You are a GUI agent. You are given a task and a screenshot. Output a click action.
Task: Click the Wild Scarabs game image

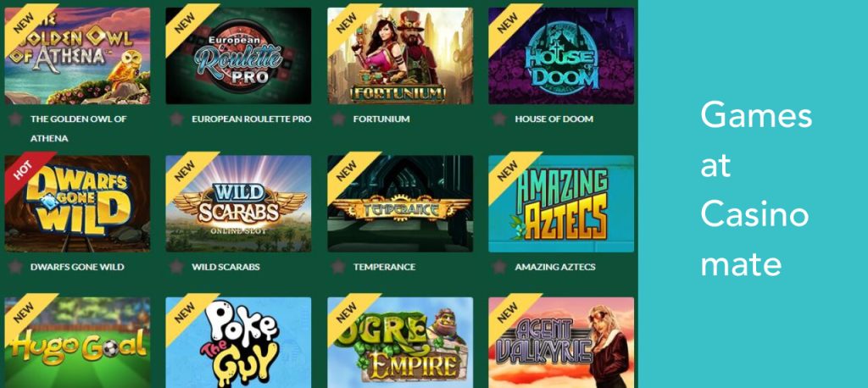pyautogui.click(x=238, y=203)
